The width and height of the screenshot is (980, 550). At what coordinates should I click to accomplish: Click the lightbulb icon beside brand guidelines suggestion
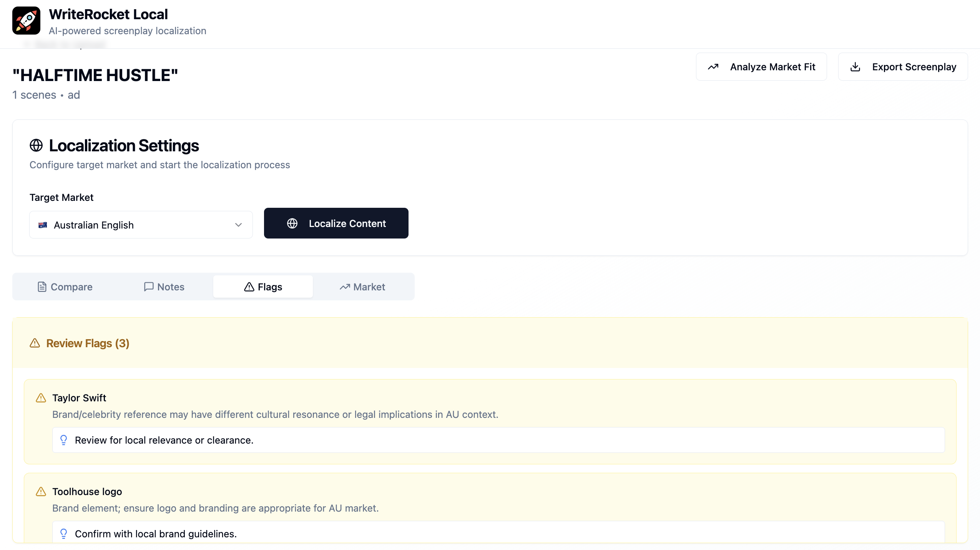[x=64, y=534]
